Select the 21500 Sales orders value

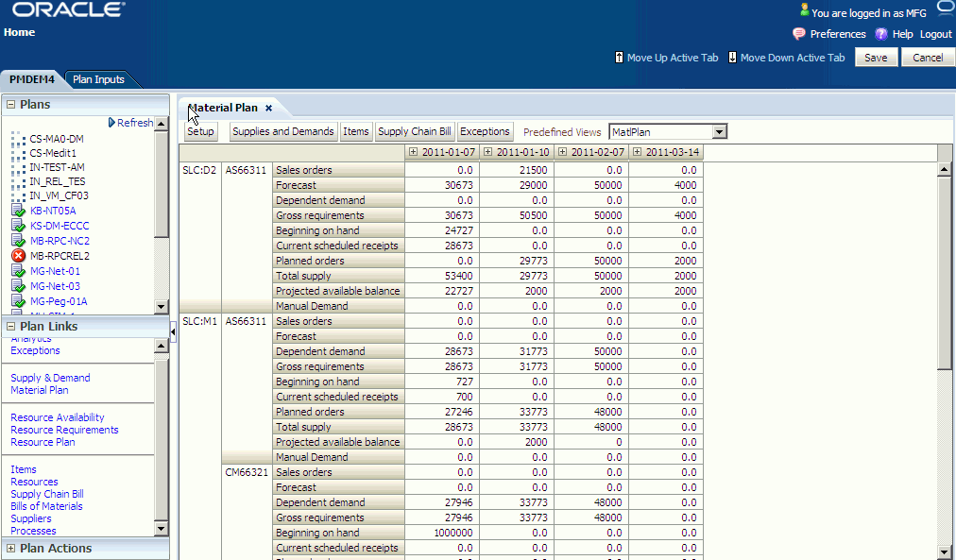click(x=515, y=170)
